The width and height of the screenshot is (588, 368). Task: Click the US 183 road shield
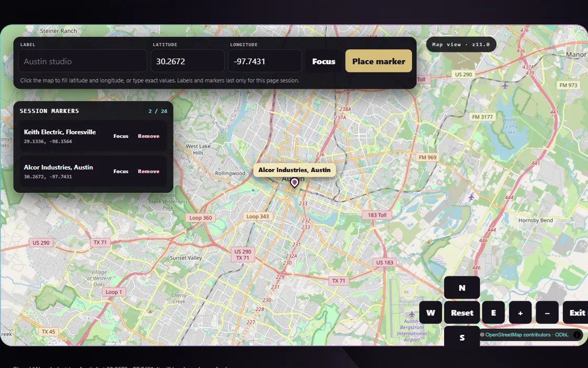[x=385, y=262]
